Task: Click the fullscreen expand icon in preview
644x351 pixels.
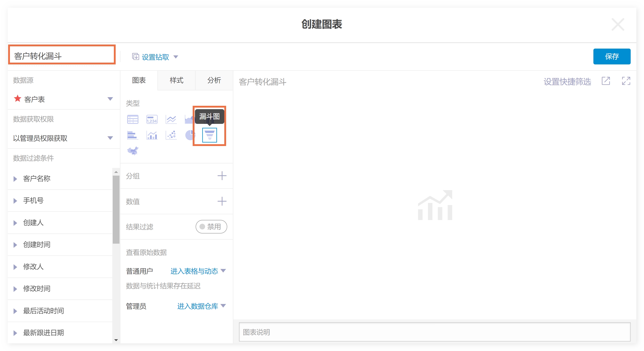Action: pos(626,81)
